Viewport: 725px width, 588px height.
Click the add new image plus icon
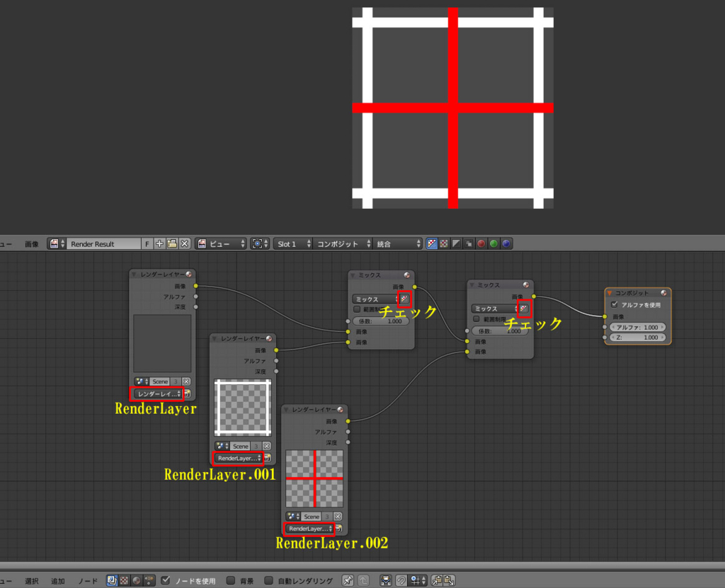(x=159, y=243)
